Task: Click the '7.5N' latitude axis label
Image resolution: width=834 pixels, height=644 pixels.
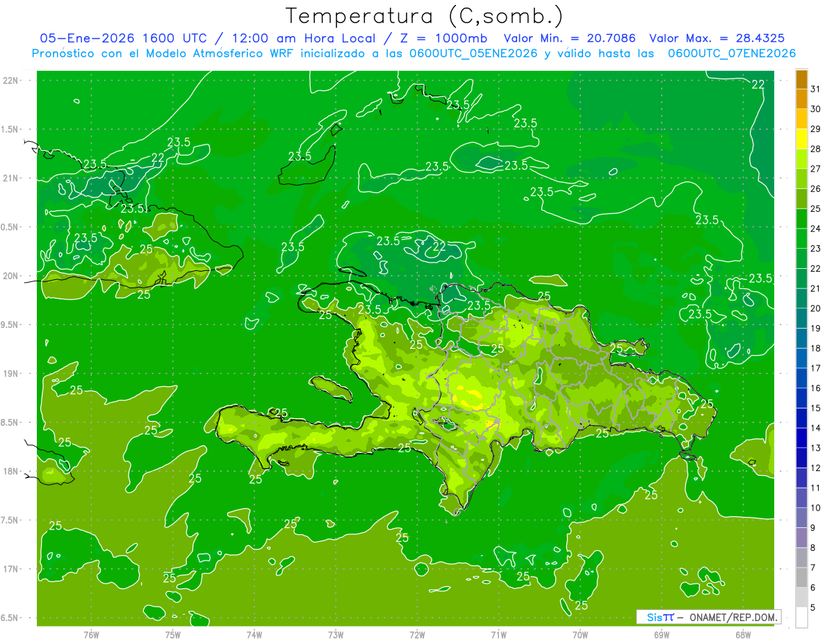Action: pyautogui.click(x=10, y=520)
